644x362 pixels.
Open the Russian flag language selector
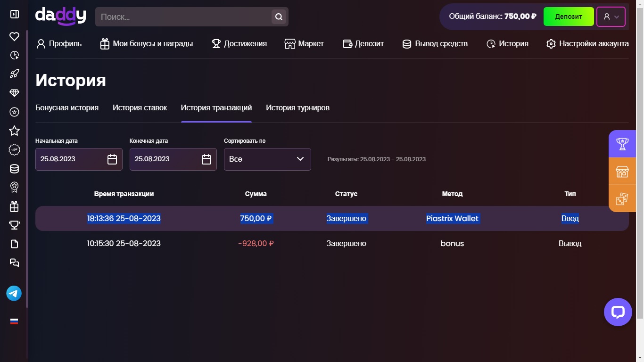14,321
